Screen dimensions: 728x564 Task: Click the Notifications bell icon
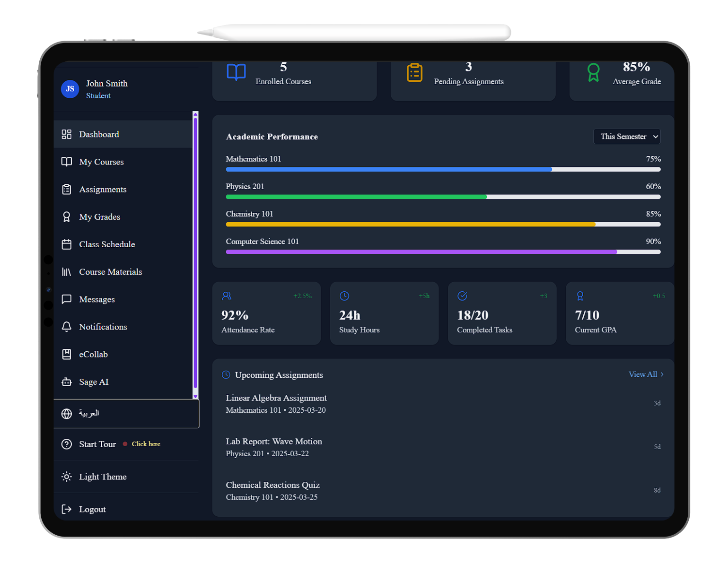(x=67, y=327)
